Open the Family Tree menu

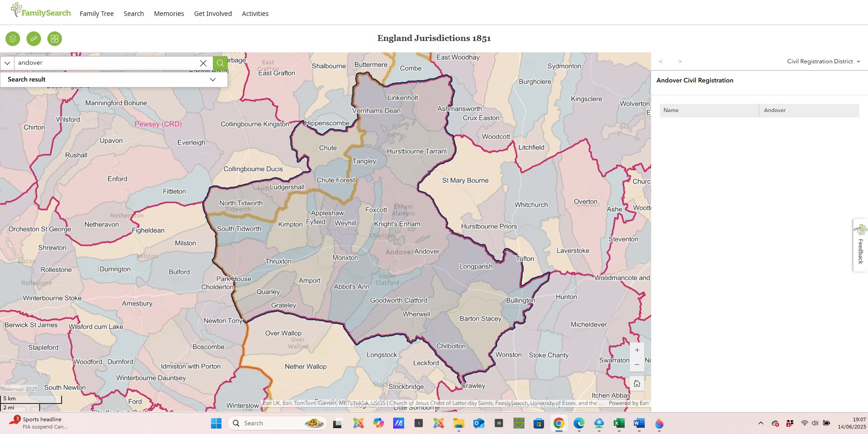point(97,14)
